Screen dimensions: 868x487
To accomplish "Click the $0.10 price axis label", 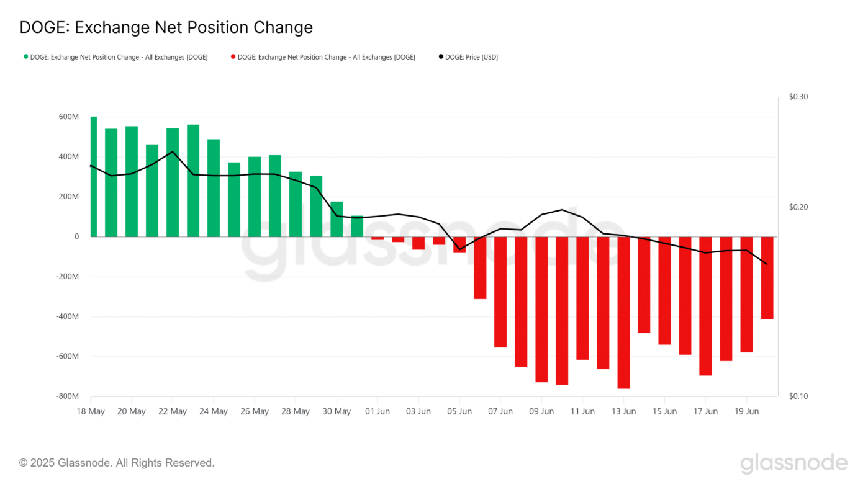I will click(x=798, y=396).
